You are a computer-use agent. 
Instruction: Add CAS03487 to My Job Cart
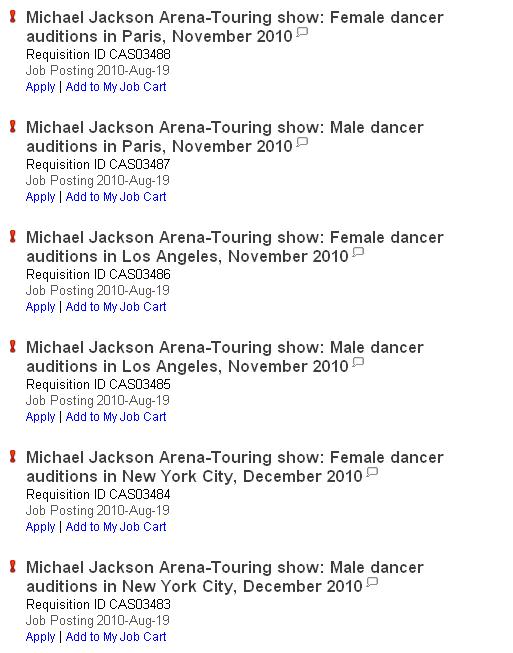tap(116, 197)
